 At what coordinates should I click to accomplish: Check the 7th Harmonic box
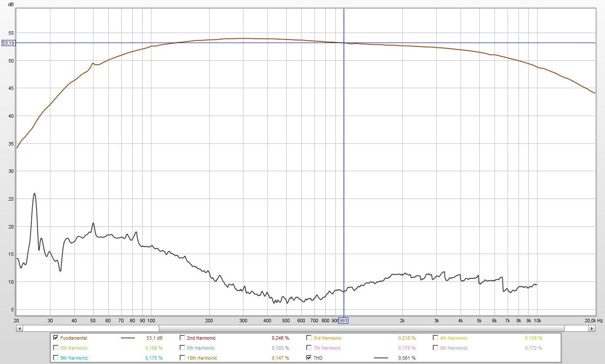coord(309,347)
